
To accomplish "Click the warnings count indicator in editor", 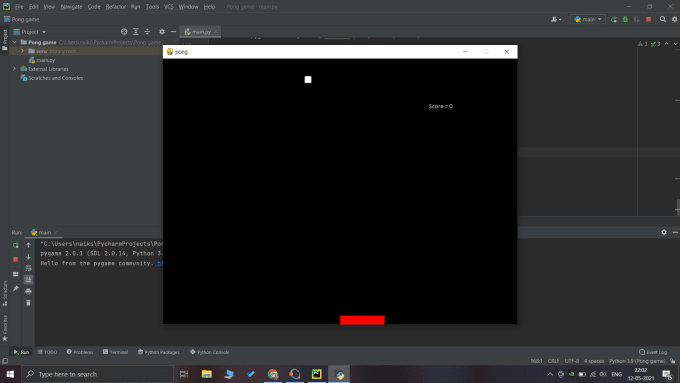I will click(642, 44).
